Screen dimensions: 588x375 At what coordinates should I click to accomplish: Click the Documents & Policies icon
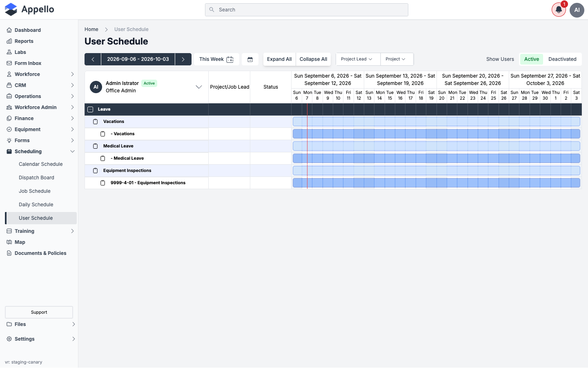(9, 253)
